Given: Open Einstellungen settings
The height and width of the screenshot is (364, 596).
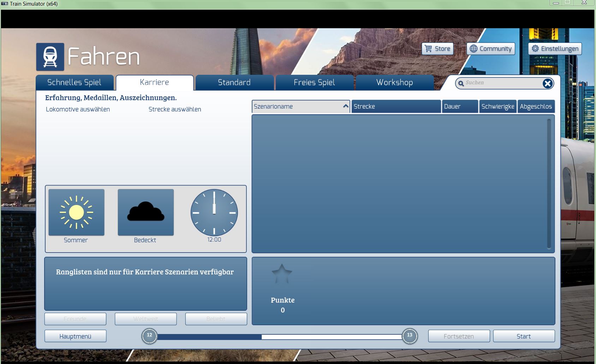Looking at the screenshot, I should [555, 49].
